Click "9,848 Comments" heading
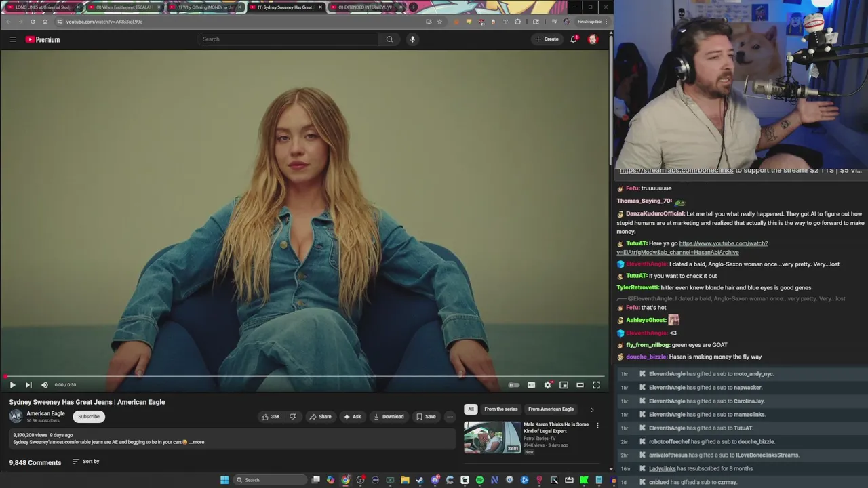Viewport: 868px width, 488px height. (35, 462)
